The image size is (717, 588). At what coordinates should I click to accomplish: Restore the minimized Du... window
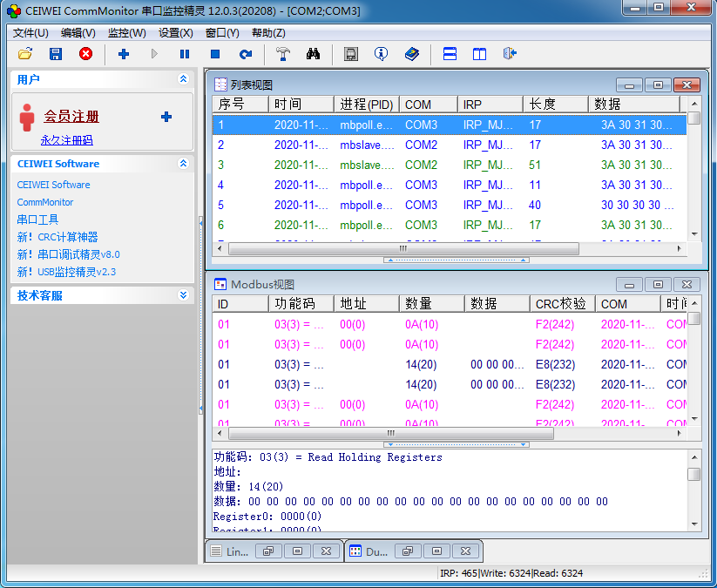coord(408,551)
